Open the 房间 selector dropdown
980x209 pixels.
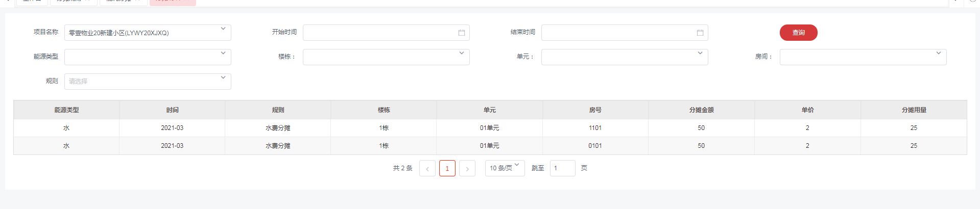click(863, 57)
